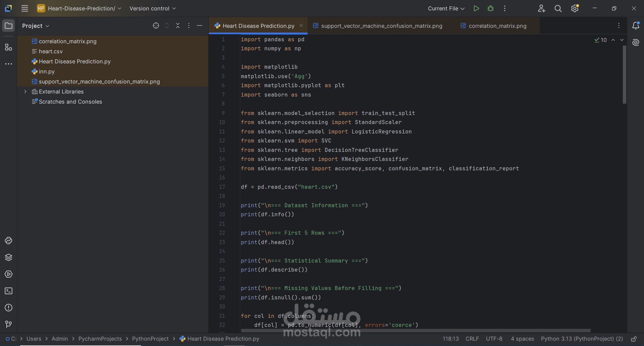The image size is (644, 346).
Task: Open the Git version control tool window
Action: pos(9,324)
